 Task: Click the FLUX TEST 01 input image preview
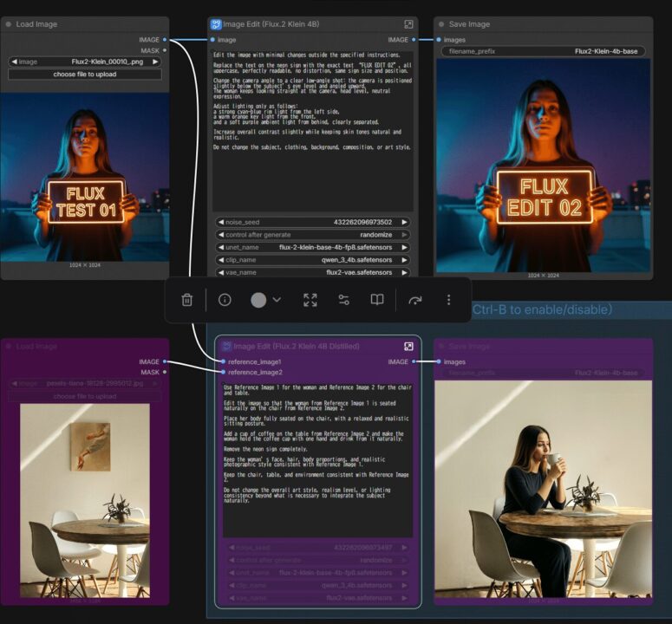(85, 178)
